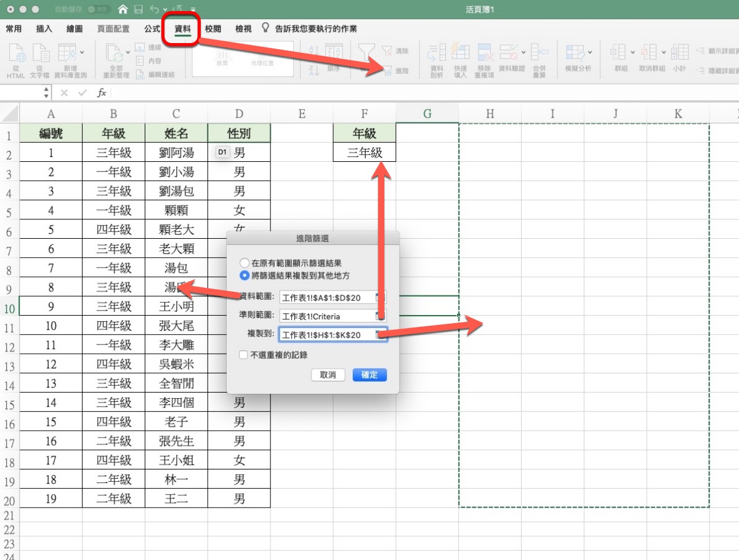Click the 資料範圍 range input field
Screen dimensions: 739x560
click(333, 298)
